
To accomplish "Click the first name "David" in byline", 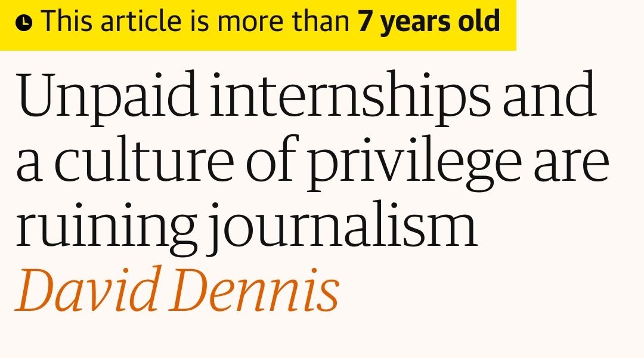I will coord(87,289).
